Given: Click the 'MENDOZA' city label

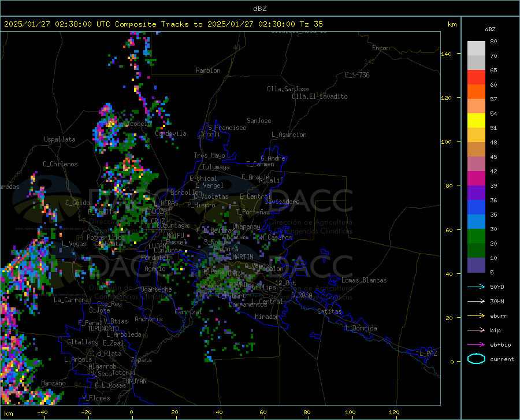Looking at the screenshot, I should pyautogui.click(x=154, y=211).
